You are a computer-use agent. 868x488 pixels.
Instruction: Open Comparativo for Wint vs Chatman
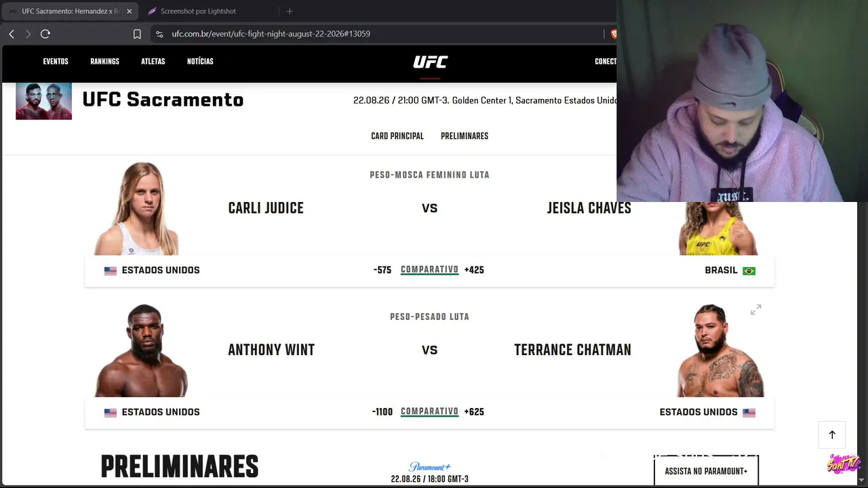(x=429, y=411)
